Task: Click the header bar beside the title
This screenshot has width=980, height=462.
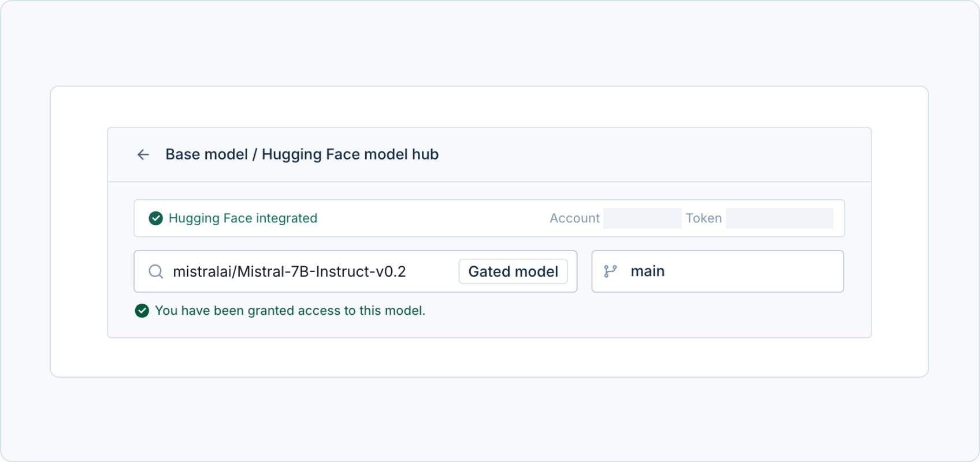Action: pos(653,155)
